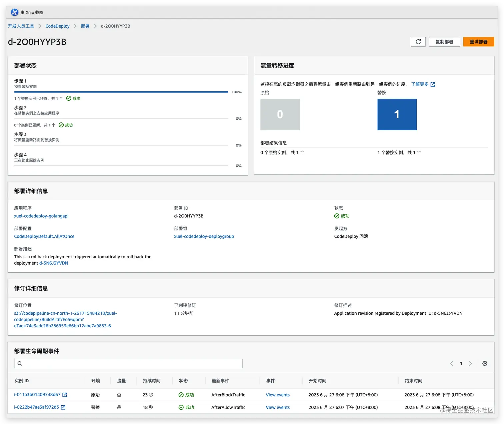Click the AfterBlockTraffic event cell
This screenshot has width=504, height=424.
coord(228,395)
